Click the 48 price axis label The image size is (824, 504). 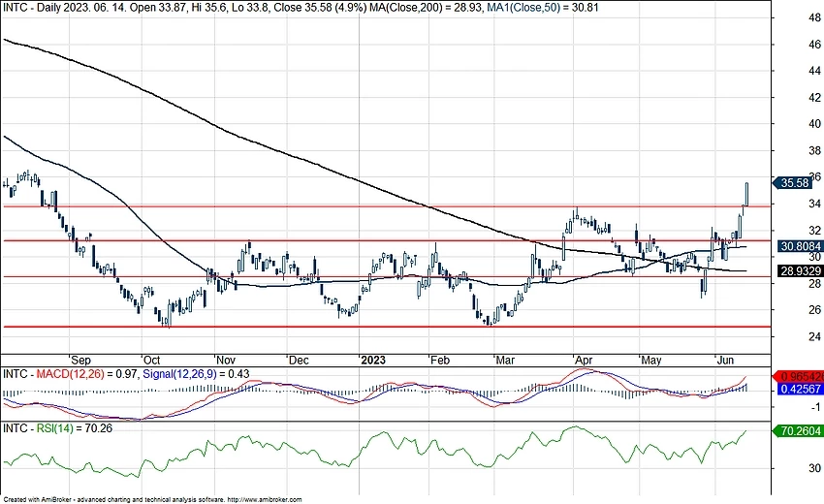(x=814, y=17)
